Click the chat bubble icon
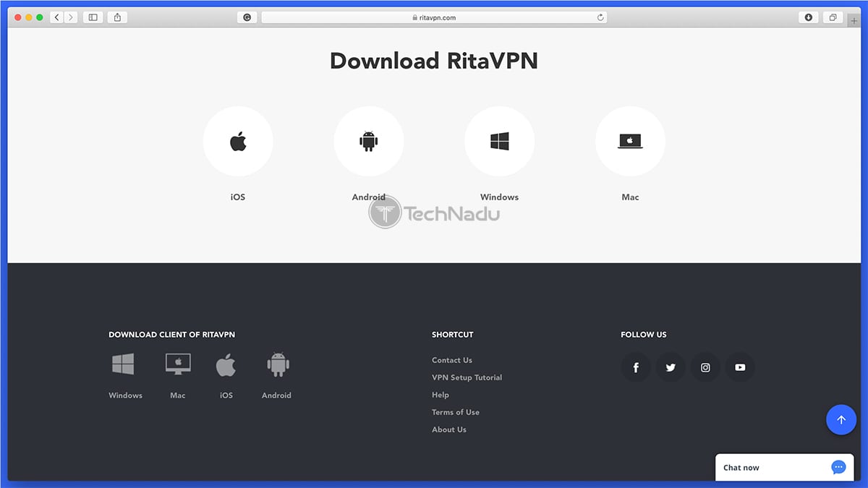This screenshot has height=488, width=868. tap(838, 468)
